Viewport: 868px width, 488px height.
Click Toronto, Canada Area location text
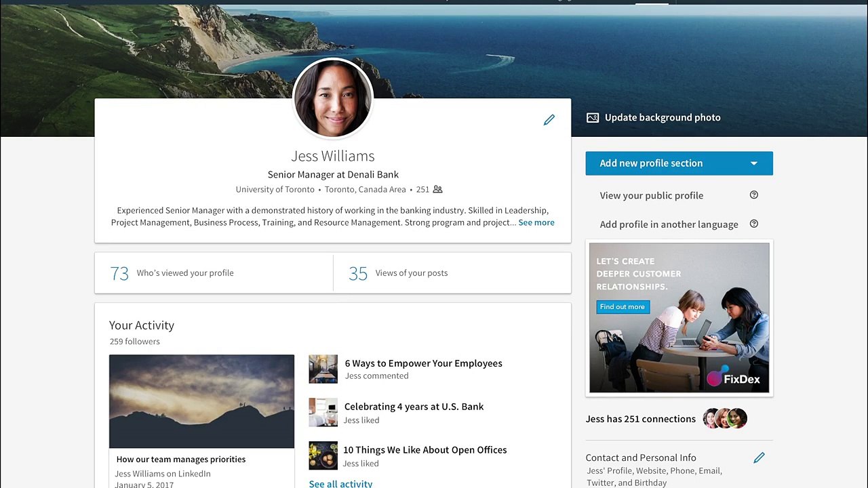(365, 190)
